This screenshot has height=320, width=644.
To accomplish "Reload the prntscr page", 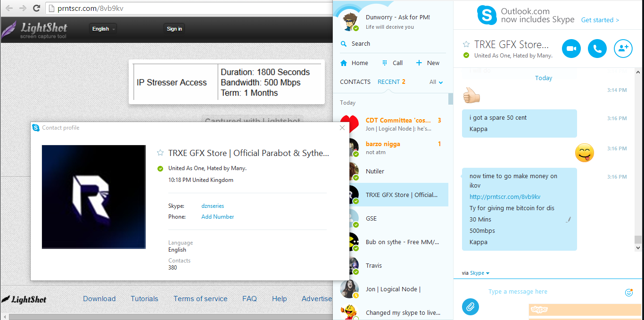I will 36,8.
